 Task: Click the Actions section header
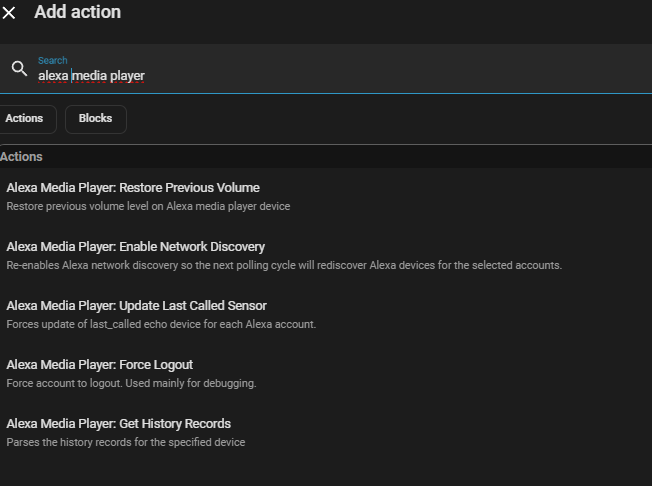click(21, 157)
